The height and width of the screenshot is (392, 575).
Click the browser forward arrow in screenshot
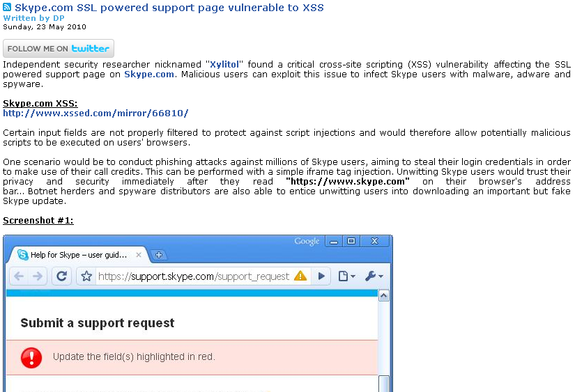point(38,276)
